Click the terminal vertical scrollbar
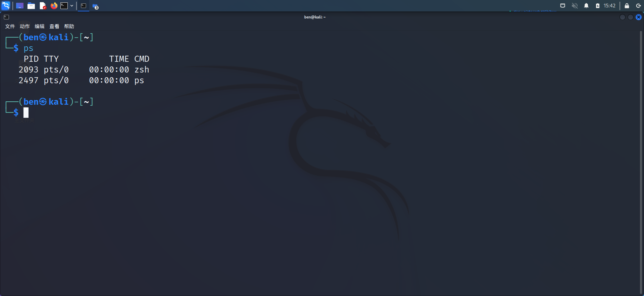 641,162
